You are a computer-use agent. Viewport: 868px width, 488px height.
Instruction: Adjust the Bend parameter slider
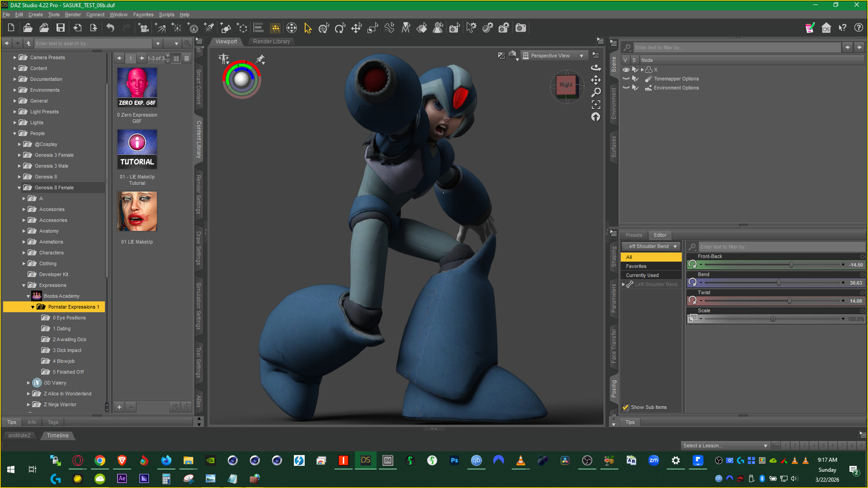point(778,283)
